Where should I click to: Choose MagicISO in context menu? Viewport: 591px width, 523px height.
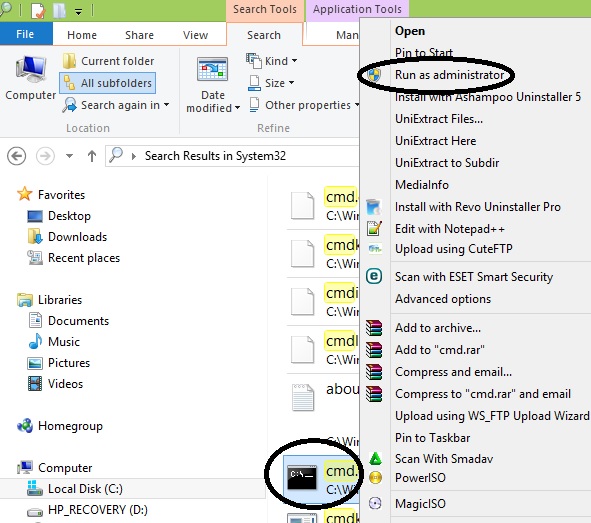[x=420, y=503]
